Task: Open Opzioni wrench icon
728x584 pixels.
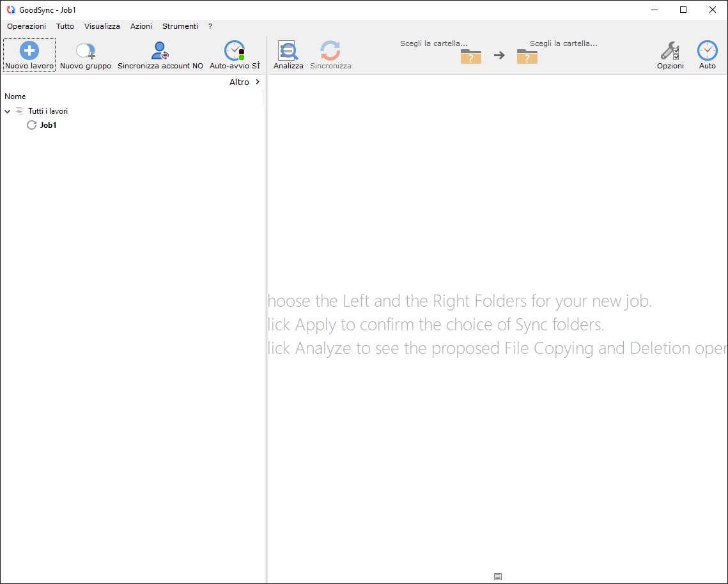Action: pos(670,50)
